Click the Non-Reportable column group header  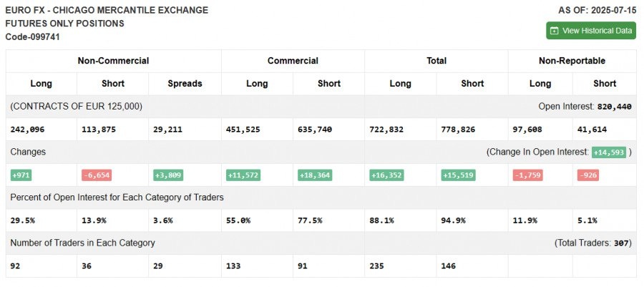(x=572, y=61)
